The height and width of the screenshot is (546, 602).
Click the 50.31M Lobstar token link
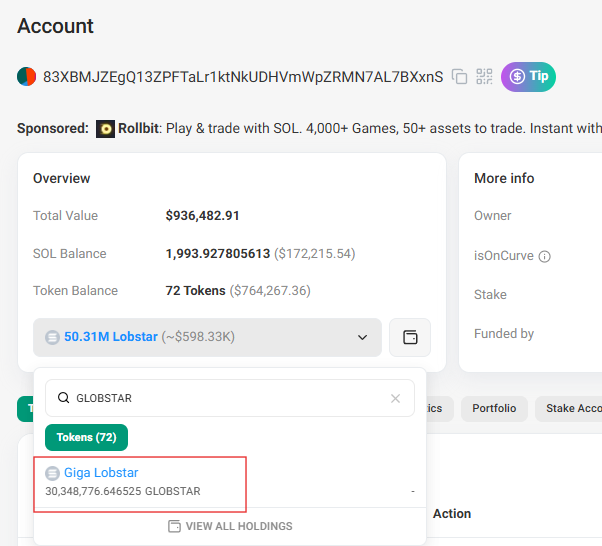pos(111,337)
